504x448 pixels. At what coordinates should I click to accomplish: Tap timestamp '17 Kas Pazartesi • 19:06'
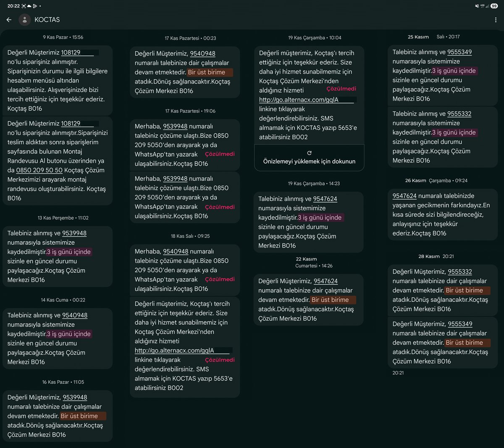(190, 111)
